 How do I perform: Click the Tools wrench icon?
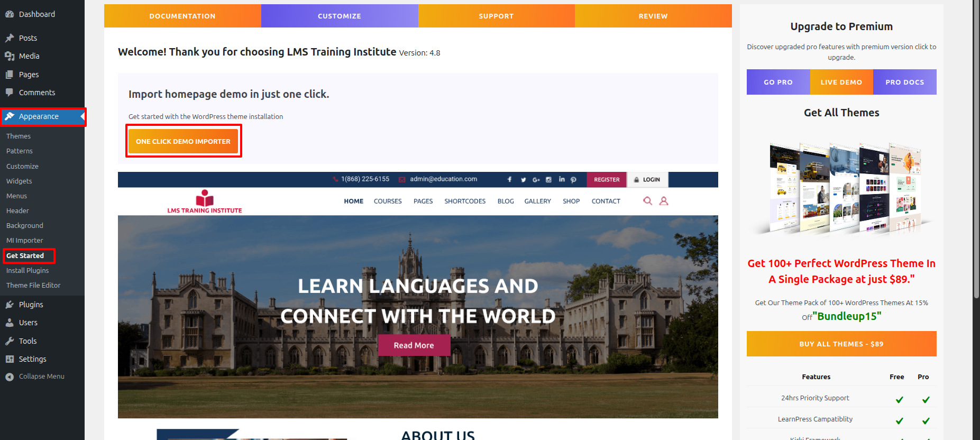coord(10,341)
